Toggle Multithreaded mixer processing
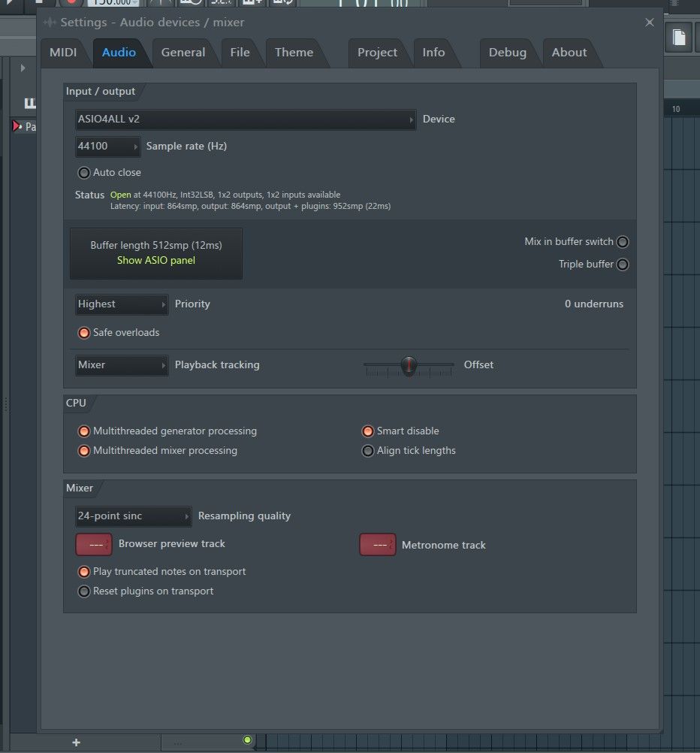The image size is (700, 753). pyautogui.click(x=84, y=451)
